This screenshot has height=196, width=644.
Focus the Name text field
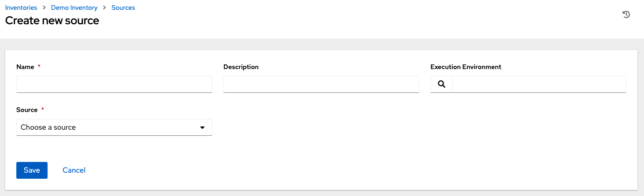tap(114, 84)
